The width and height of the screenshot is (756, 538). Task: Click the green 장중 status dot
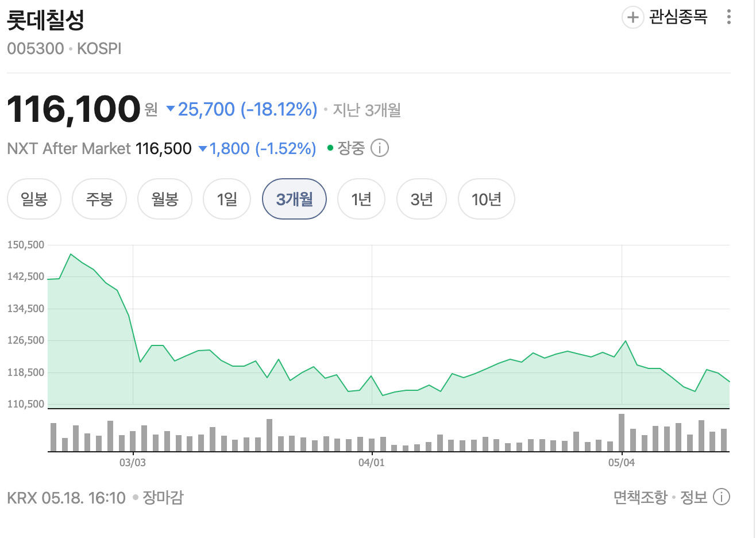pos(330,148)
